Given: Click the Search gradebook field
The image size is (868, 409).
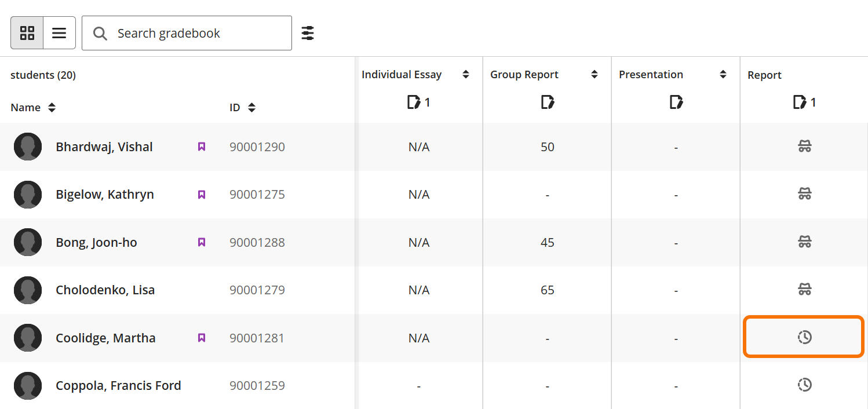Looking at the screenshot, I should pos(187,33).
